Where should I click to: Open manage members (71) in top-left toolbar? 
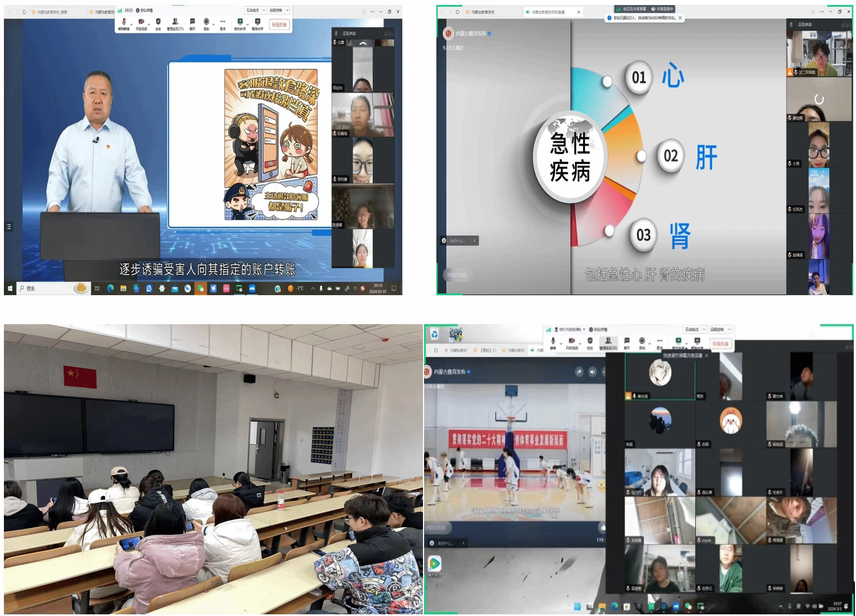tap(175, 22)
